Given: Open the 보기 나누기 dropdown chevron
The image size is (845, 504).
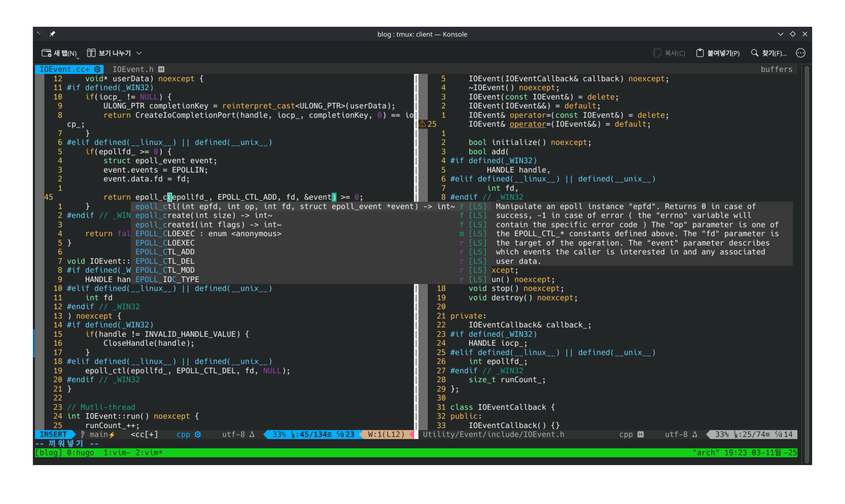Looking at the screenshot, I should pyautogui.click(x=138, y=53).
